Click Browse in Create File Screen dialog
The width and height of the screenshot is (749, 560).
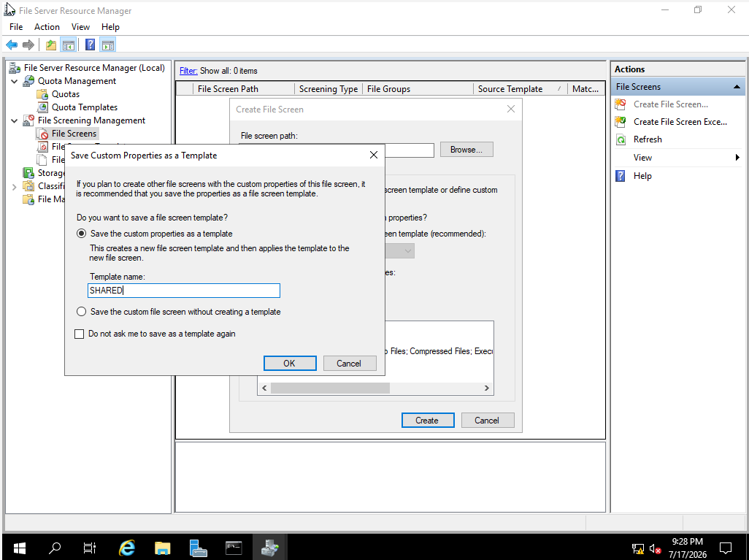point(466,150)
